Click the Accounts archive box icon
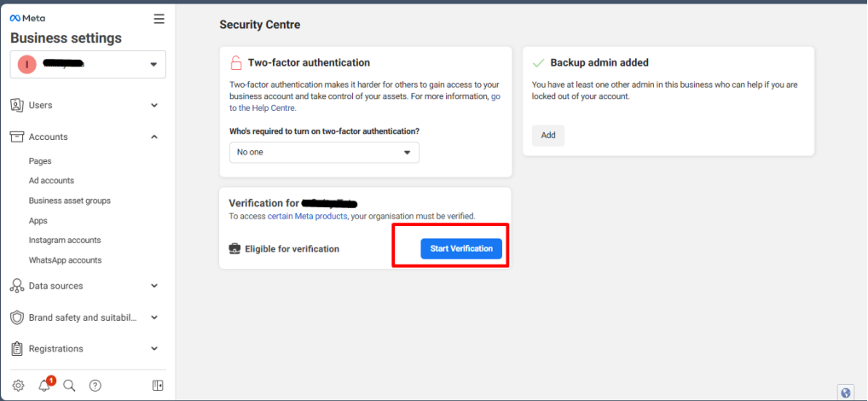This screenshot has width=868, height=401. tap(17, 137)
